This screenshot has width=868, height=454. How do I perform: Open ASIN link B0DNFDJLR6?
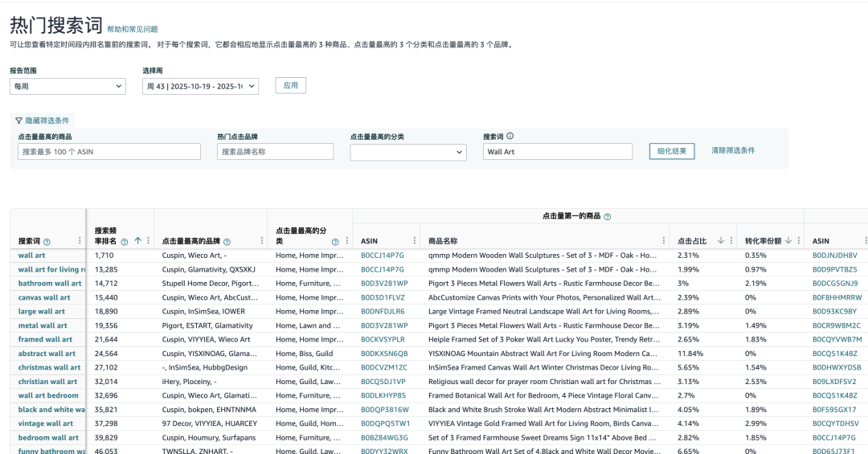383,311
